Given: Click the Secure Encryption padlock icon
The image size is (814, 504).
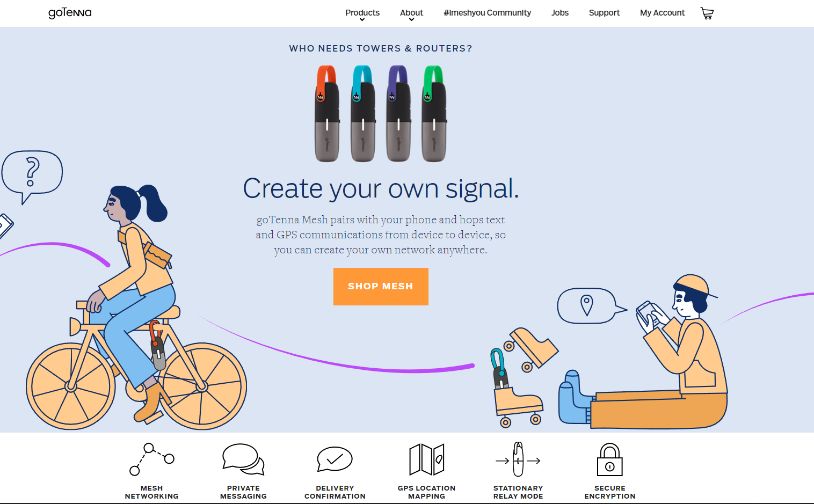Looking at the screenshot, I should pos(610,459).
